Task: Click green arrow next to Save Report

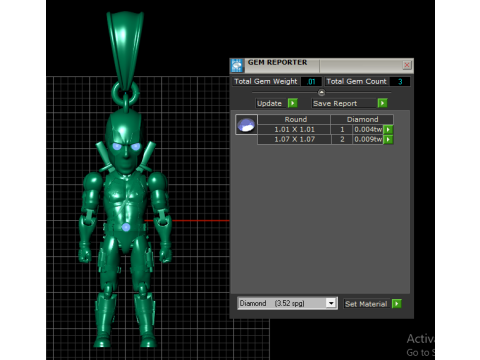Action: 382,103
